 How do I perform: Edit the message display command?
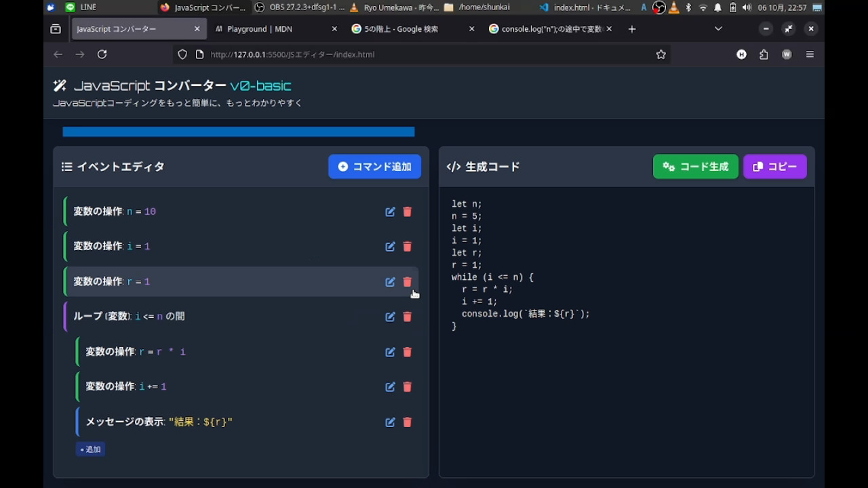390,422
